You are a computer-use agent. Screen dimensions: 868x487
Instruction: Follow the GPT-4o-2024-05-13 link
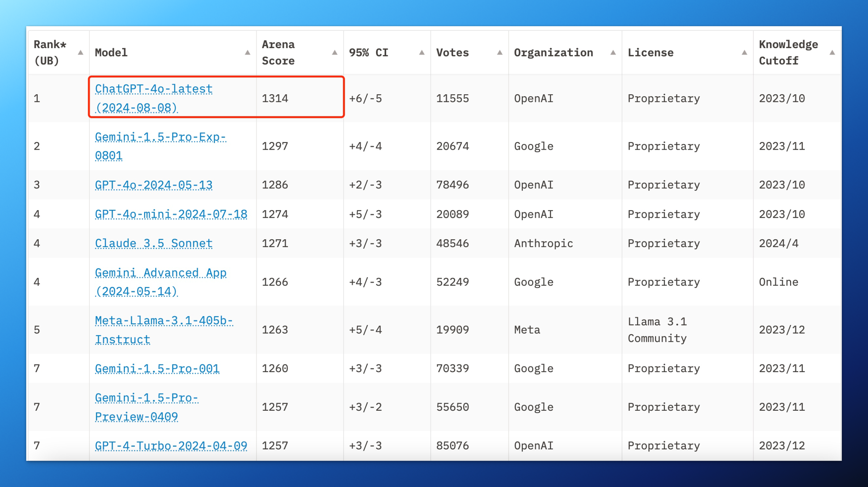coord(154,185)
